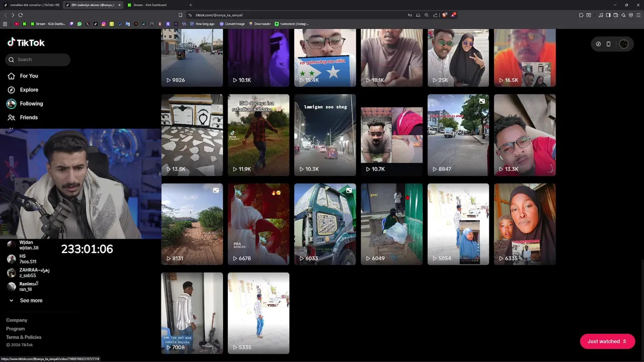Open browser hamburger main menu
Screen dimensions: 644x362
[638, 15]
